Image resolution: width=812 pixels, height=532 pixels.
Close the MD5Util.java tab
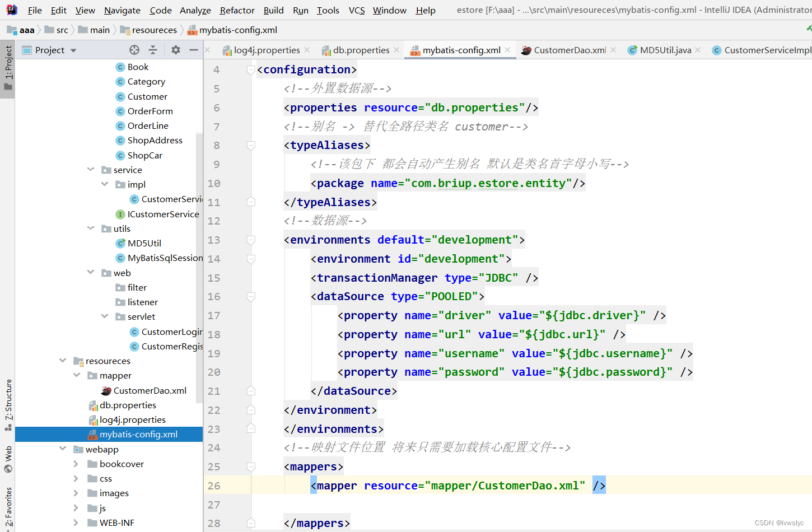point(698,50)
